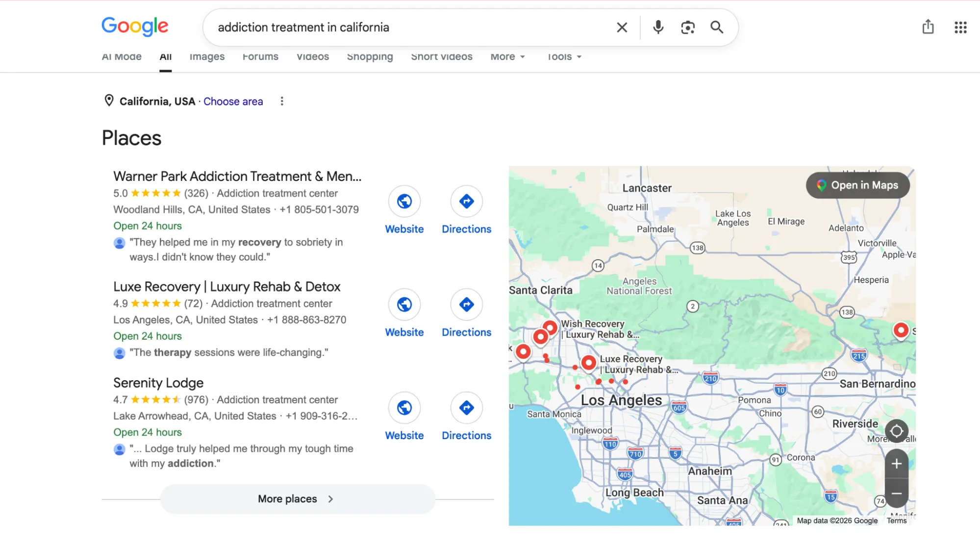Click into the search input field

[412, 27]
